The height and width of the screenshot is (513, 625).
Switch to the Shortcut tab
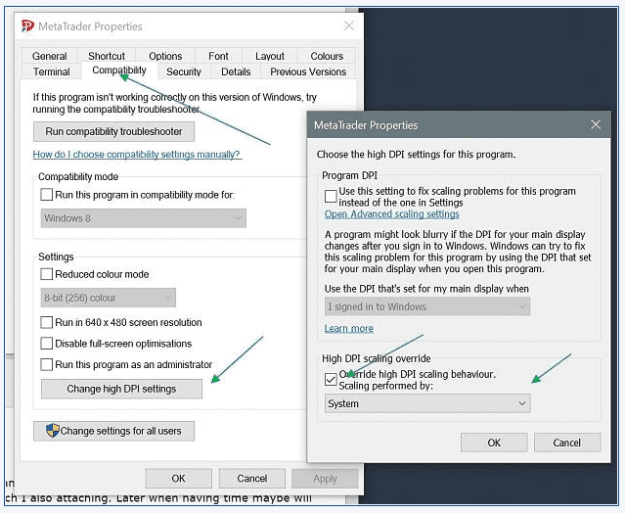[x=106, y=56]
